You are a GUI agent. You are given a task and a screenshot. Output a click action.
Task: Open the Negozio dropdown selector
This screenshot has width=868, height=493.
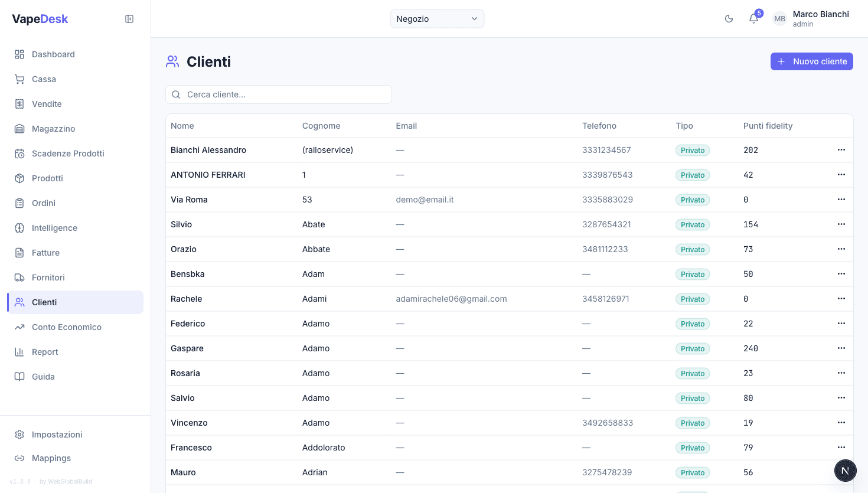pos(436,18)
